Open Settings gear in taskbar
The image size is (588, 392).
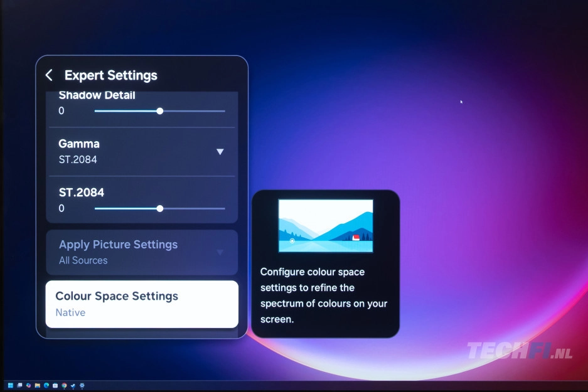(x=82, y=385)
